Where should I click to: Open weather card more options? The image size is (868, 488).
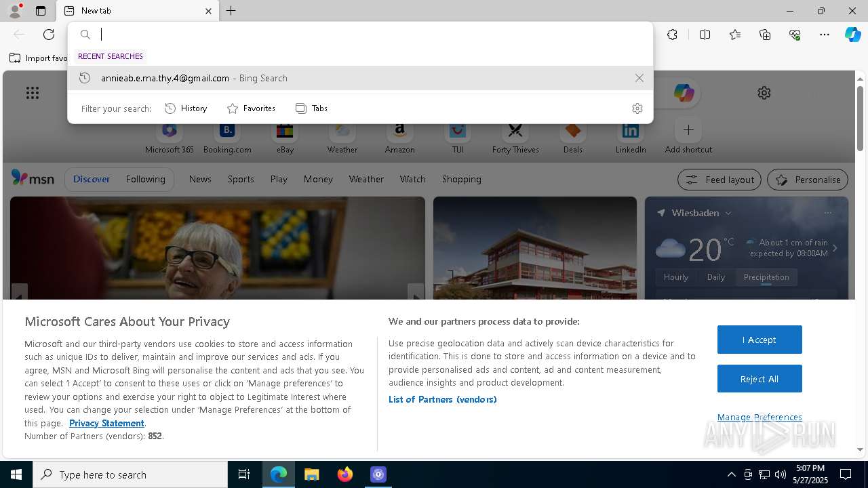[x=827, y=213]
